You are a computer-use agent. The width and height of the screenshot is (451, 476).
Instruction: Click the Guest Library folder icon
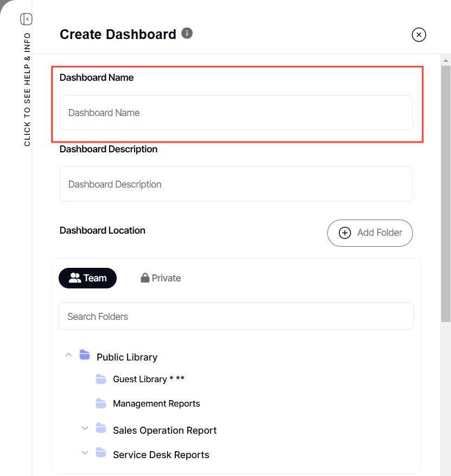coord(101,379)
